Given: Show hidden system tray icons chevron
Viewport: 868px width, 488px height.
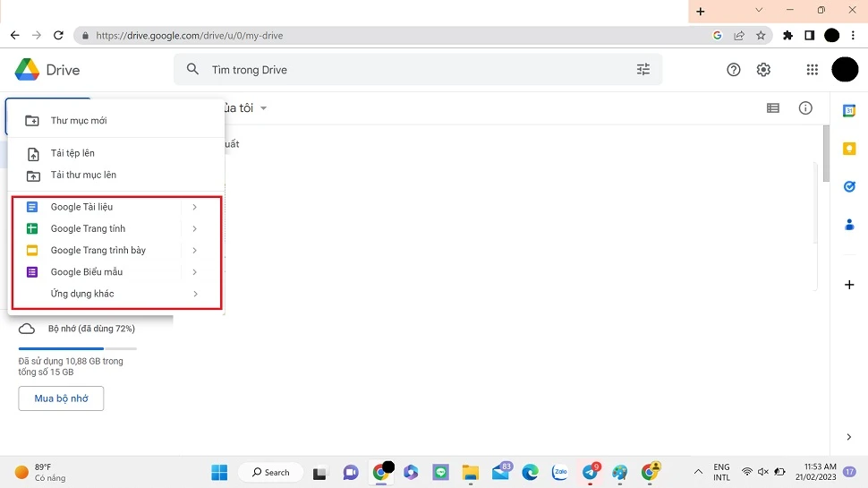Looking at the screenshot, I should (698, 472).
